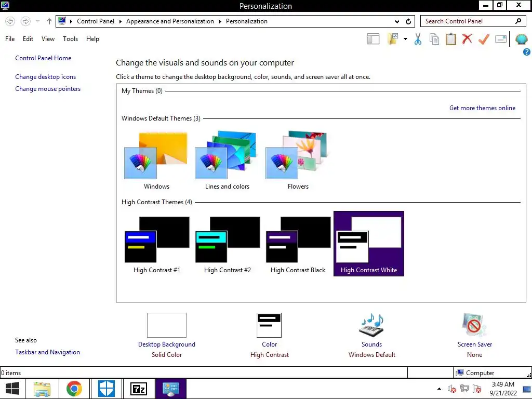The height and width of the screenshot is (399, 532).
Task: Toggle the preview pane toolbar icon
Action: pos(373,38)
